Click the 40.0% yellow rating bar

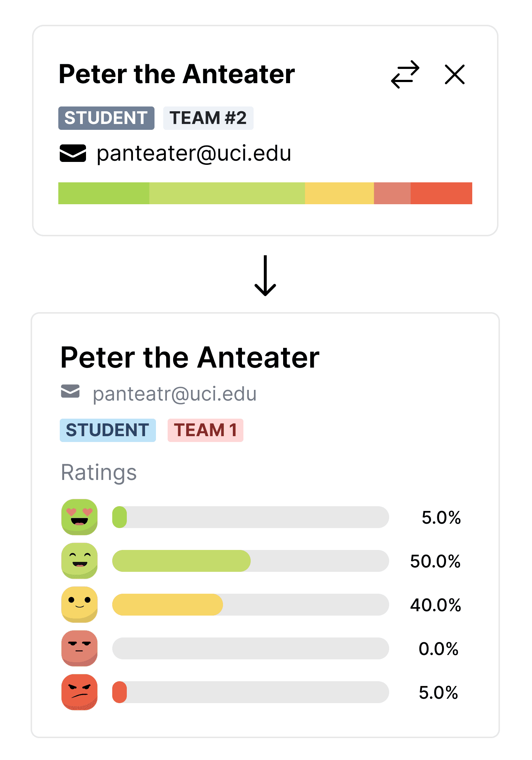pyautogui.click(x=251, y=605)
